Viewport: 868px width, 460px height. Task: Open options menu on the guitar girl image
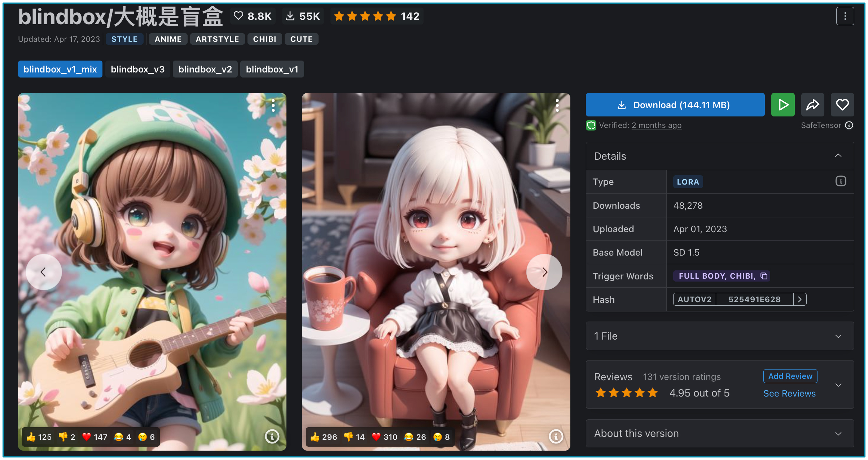click(x=273, y=105)
